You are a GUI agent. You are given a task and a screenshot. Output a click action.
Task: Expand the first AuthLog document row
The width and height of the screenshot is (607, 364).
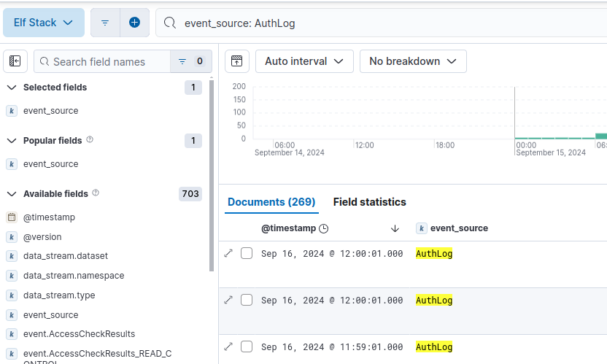[228, 253]
